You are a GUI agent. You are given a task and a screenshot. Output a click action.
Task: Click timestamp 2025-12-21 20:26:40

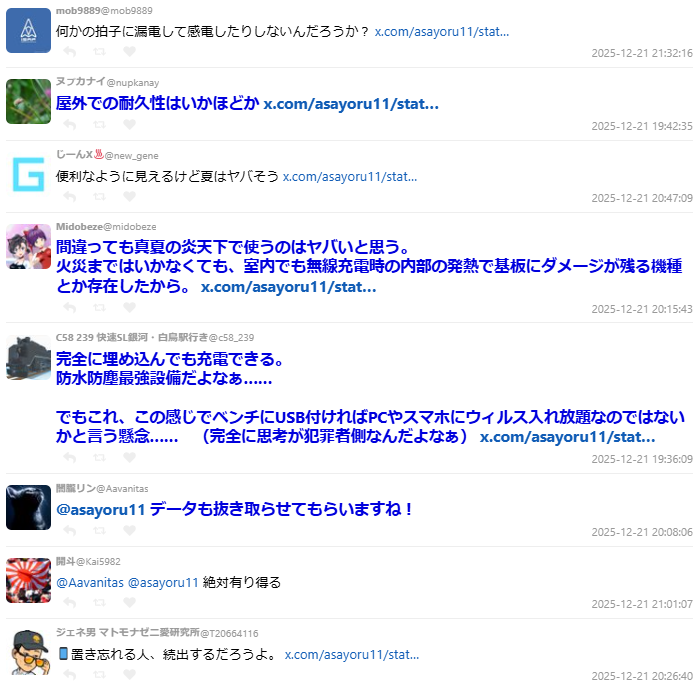click(x=642, y=676)
